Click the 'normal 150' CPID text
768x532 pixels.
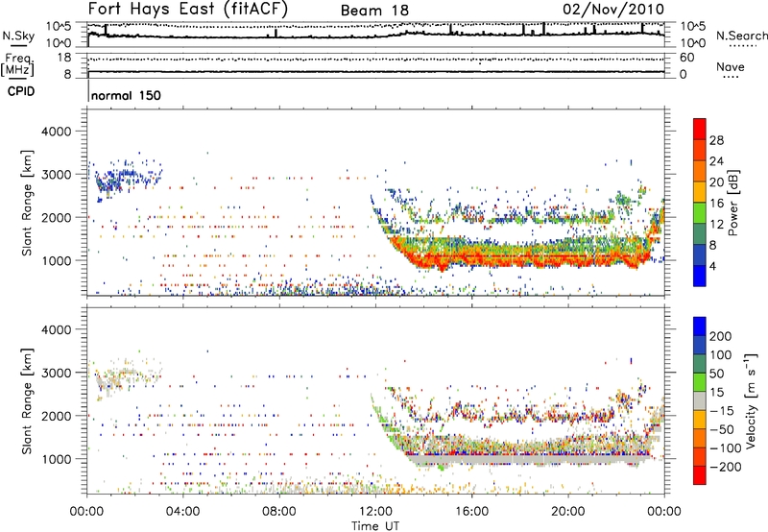pyautogui.click(x=126, y=95)
